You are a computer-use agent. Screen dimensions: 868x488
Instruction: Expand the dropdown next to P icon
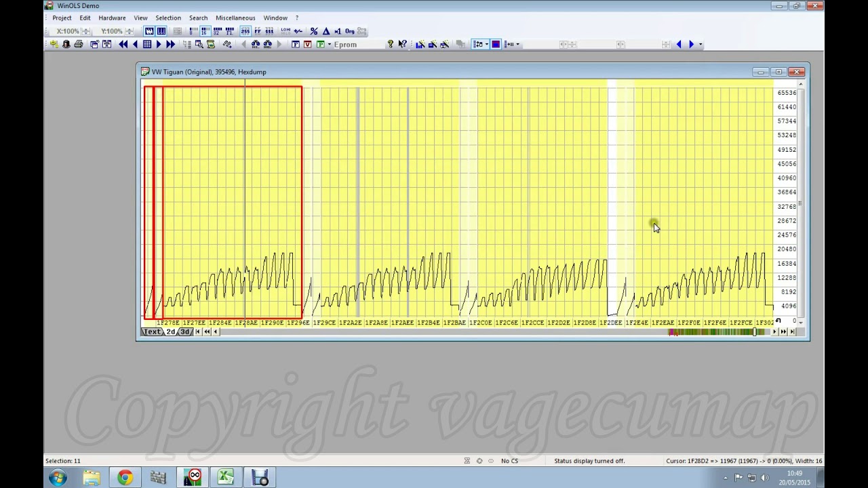[329, 44]
